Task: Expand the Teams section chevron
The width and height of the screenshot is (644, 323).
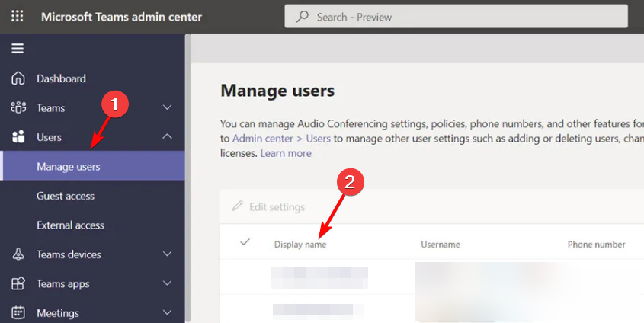Action: [167, 107]
